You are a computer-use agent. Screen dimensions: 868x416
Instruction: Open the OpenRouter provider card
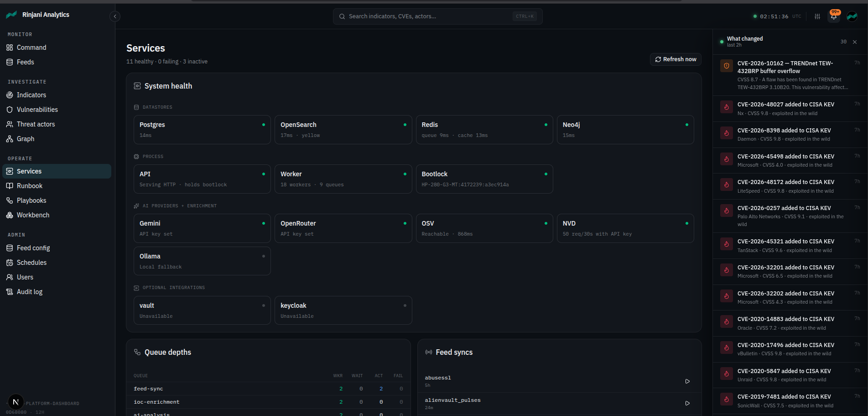343,228
